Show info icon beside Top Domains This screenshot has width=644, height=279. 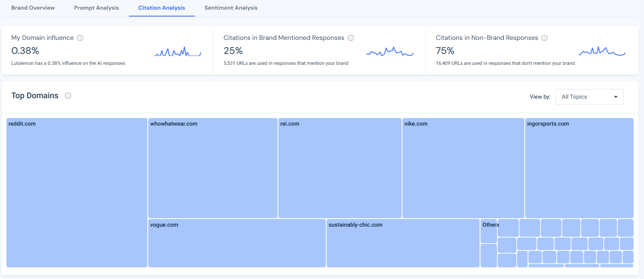pyautogui.click(x=68, y=96)
